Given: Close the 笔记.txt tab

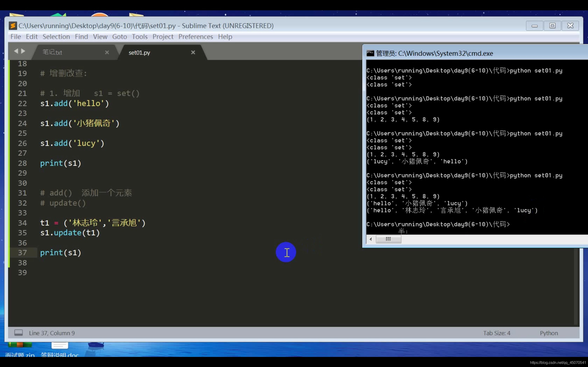Looking at the screenshot, I should coord(107,53).
